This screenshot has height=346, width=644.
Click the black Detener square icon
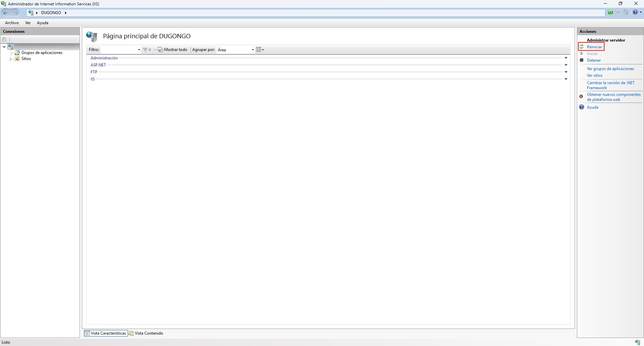pos(582,60)
